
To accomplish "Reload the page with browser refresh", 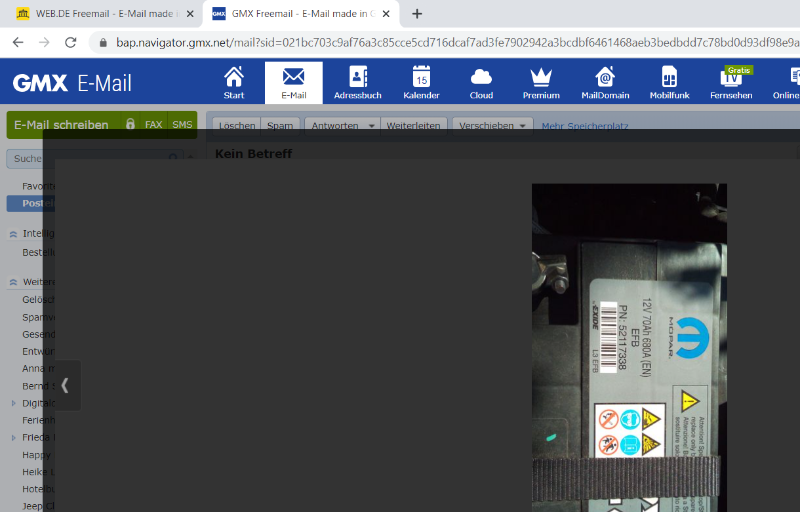I will (70, 42).
